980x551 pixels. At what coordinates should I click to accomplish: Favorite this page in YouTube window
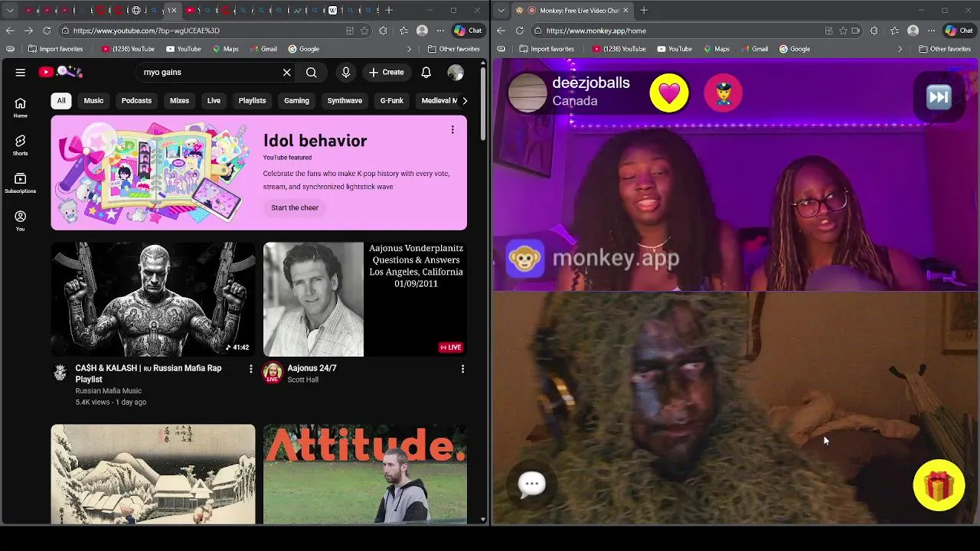(x=364, y=31)
